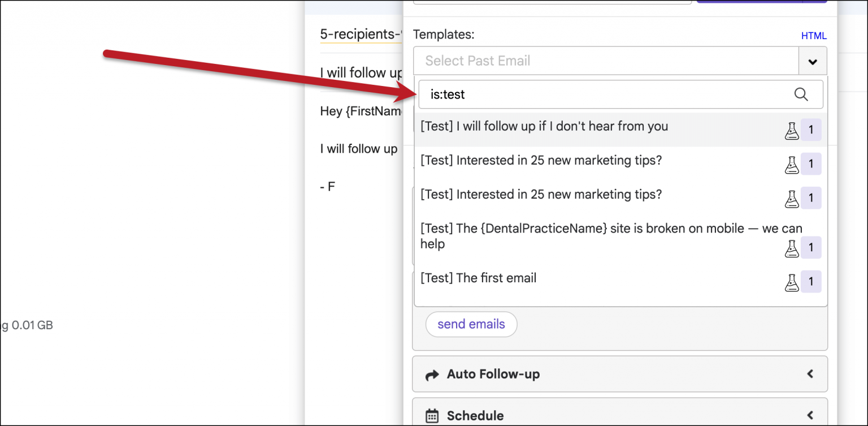Click the "1" count badge beside "[Test] The first email"
This screenshot has width=868, height=426.
[811, 282]
